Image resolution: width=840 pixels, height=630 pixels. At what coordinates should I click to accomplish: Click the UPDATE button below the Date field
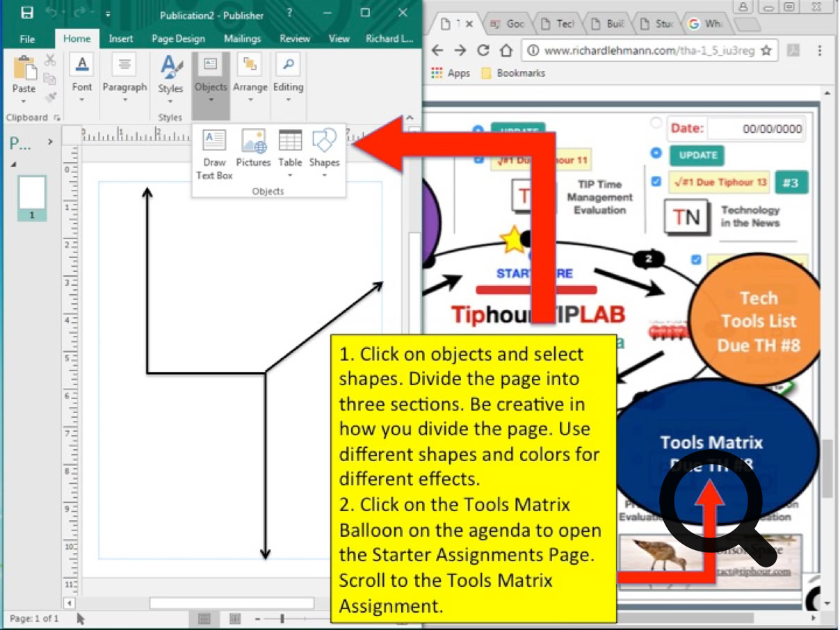click(697, 155)
